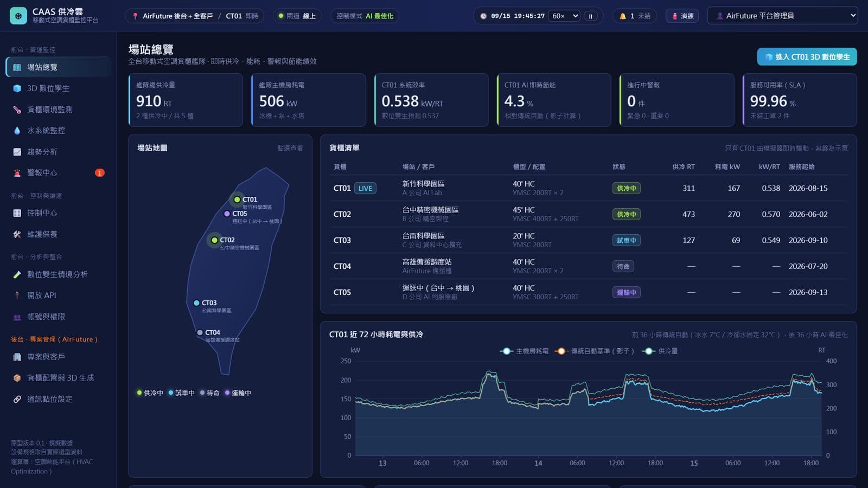The width and height of the screenshot is (868, 488).
Task: Open the CT05 container row
Action: click(588, 292)
